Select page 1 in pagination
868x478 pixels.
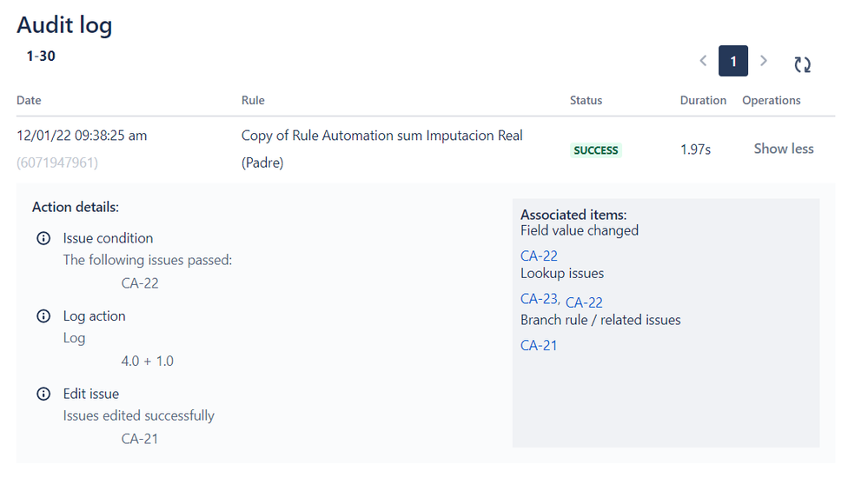[x=733, y=61]
